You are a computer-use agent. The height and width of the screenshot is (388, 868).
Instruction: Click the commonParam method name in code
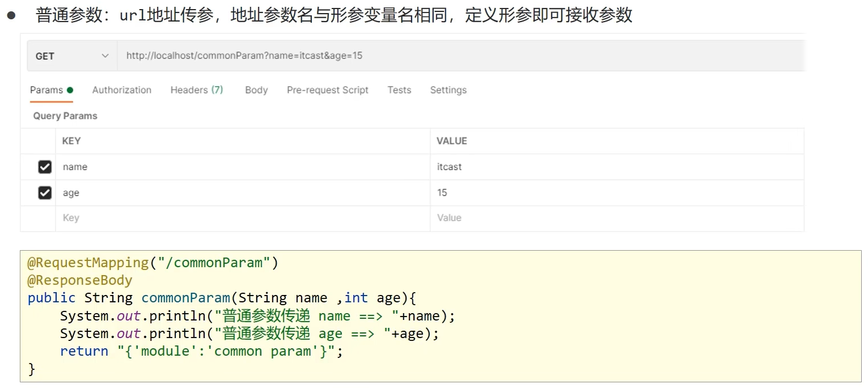click(x=185, y=298)
